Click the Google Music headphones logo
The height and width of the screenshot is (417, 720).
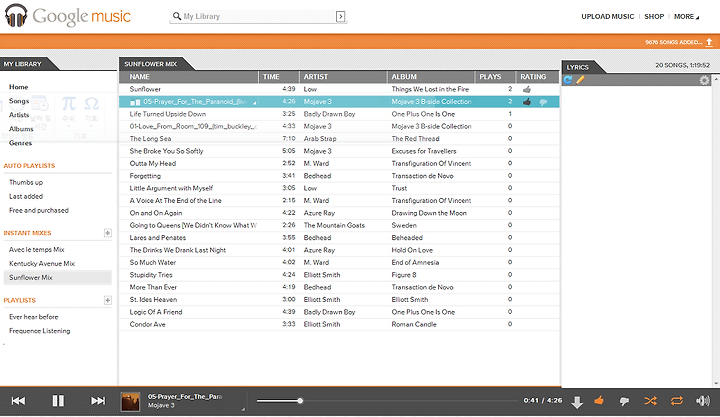(16, 16)
